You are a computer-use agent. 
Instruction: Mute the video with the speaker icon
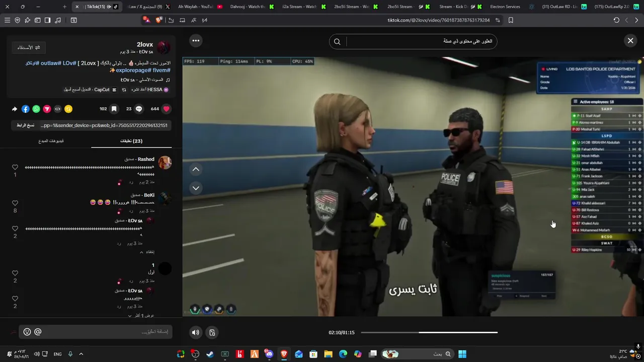(196, 332)
